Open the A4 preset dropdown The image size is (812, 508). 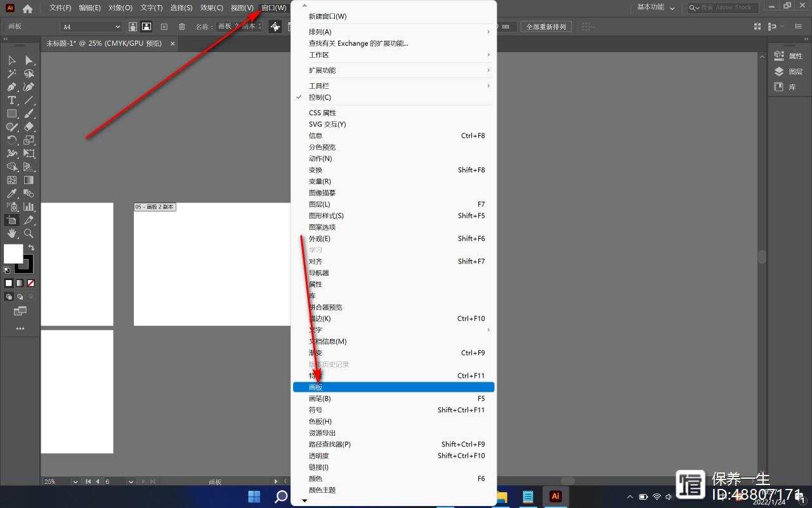coord(92,27)
